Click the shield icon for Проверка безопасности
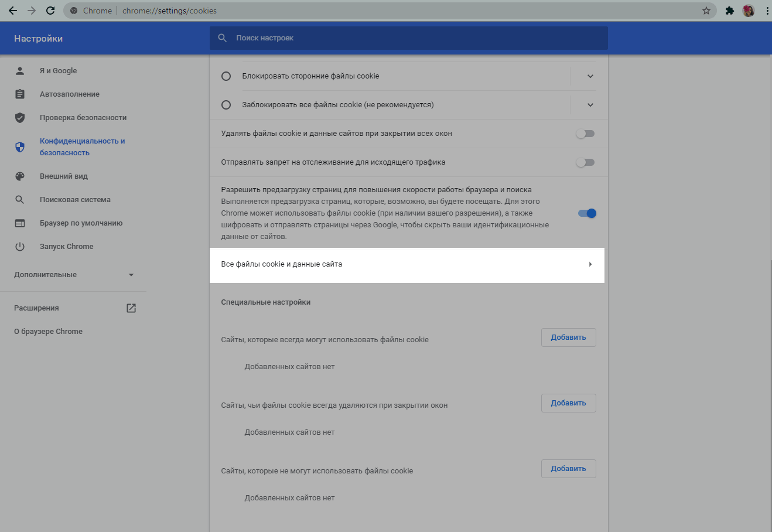This screenshot has height=532, width=772. (20, 118)
